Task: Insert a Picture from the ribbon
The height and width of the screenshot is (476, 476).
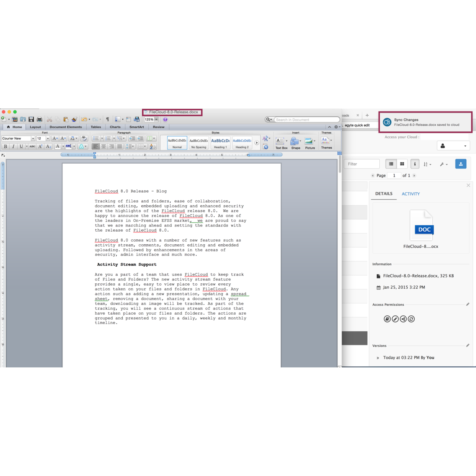Action: click(309, 142)
